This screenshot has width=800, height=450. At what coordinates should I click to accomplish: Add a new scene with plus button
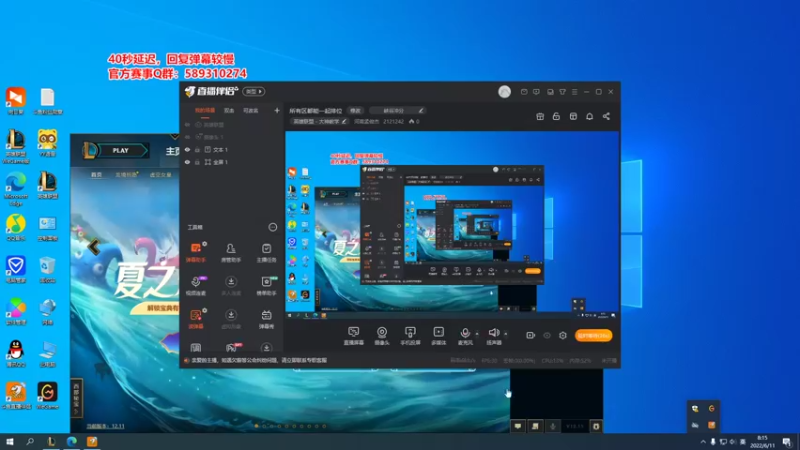pos(277,110)
